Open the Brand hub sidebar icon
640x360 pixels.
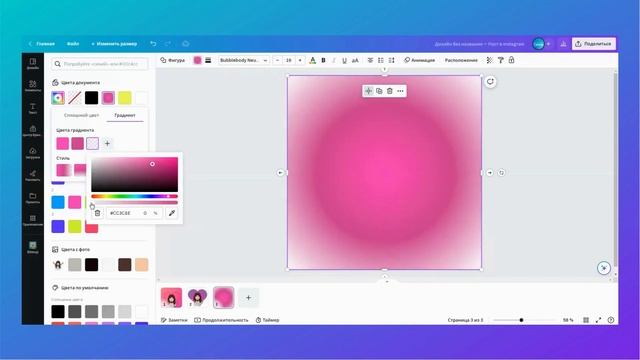point(33,131)
